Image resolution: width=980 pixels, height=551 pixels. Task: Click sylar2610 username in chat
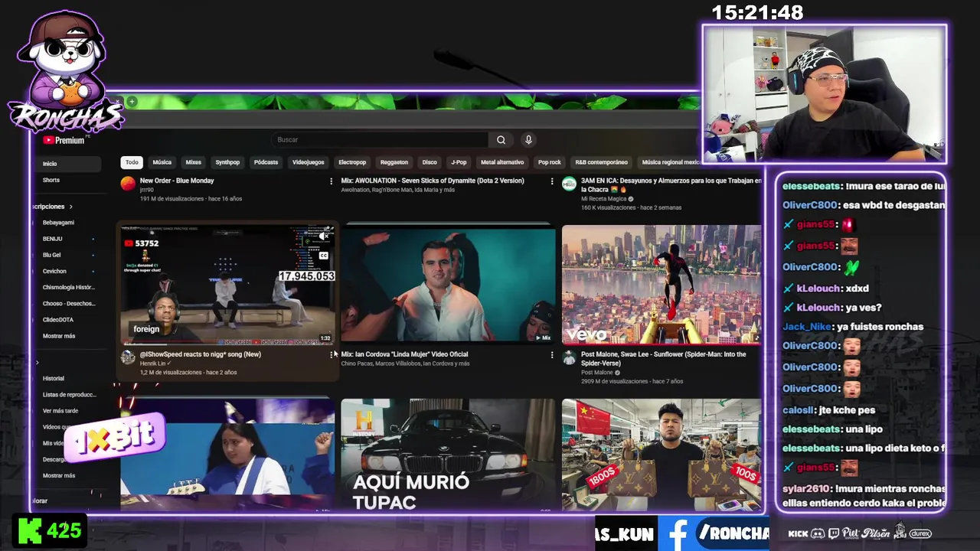tap(807, 488)
